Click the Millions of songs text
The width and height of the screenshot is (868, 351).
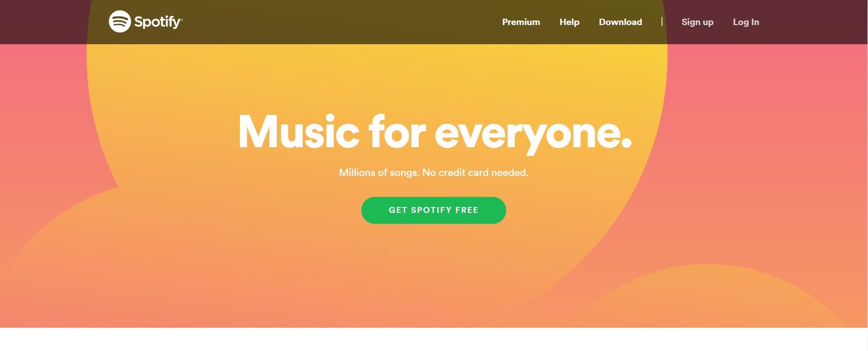[379, 172]
